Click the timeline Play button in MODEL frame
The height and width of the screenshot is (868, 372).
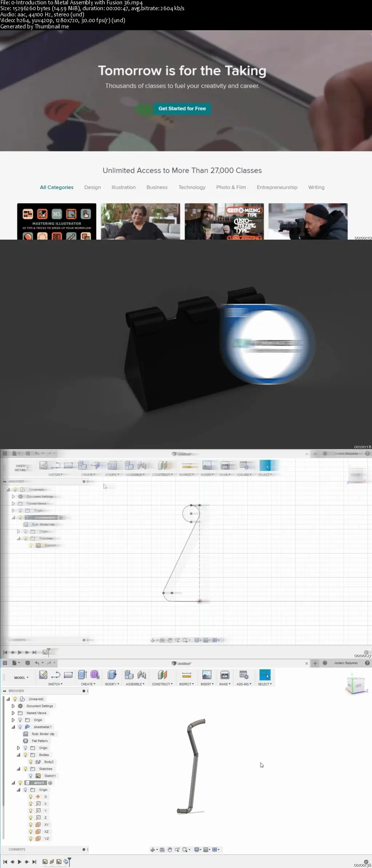click(20, 861)
